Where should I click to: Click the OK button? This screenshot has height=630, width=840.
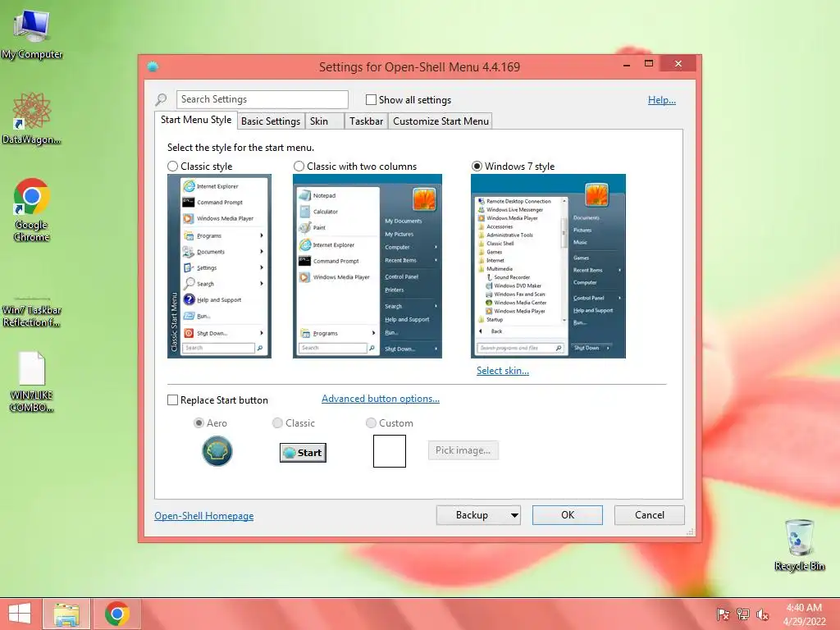click(568, 515)
